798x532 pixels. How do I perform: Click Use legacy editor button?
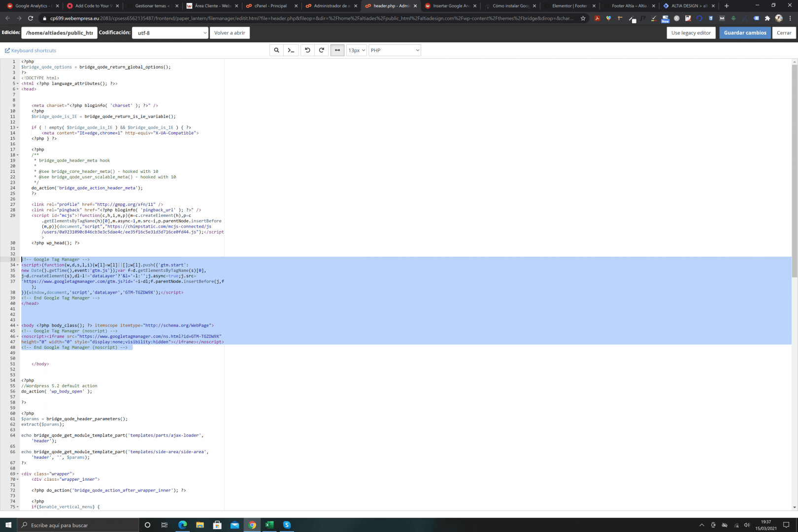pyautogui.click(x=691, y=33)
